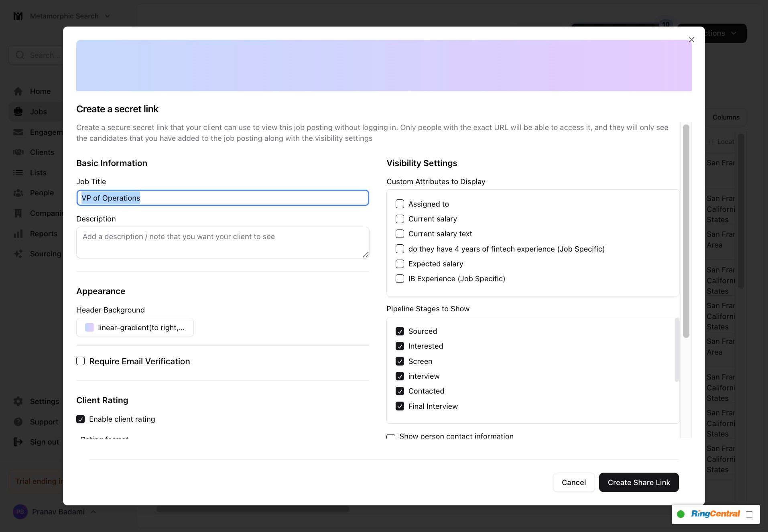The height and width of the screenshot is (532, 768).
Task: Click the Cancel button
Action: click(573, 483)
